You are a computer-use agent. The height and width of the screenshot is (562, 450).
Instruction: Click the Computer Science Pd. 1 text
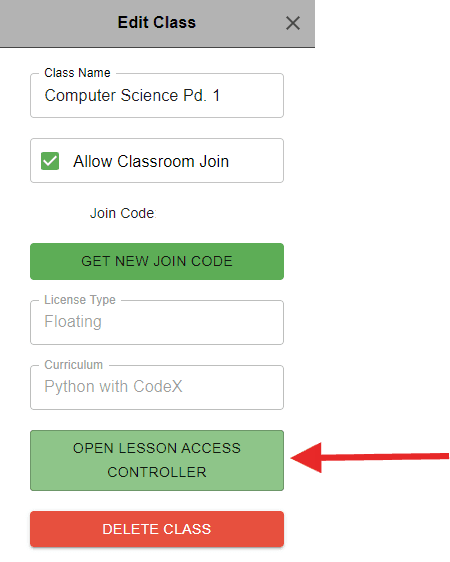(132, 96)
